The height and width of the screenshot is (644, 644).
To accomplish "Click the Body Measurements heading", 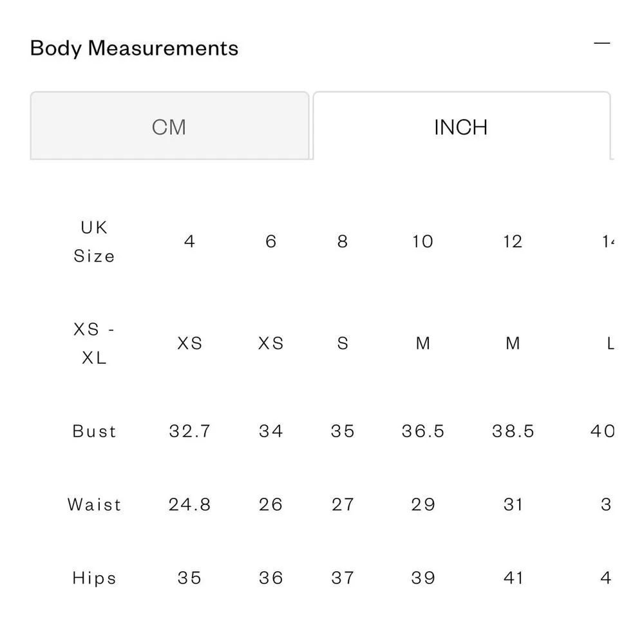I will [x=134, y=48].
